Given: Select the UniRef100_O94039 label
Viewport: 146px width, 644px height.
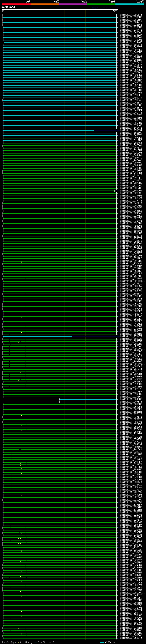Looking at the screenshot, I should (x=131, y=444).
